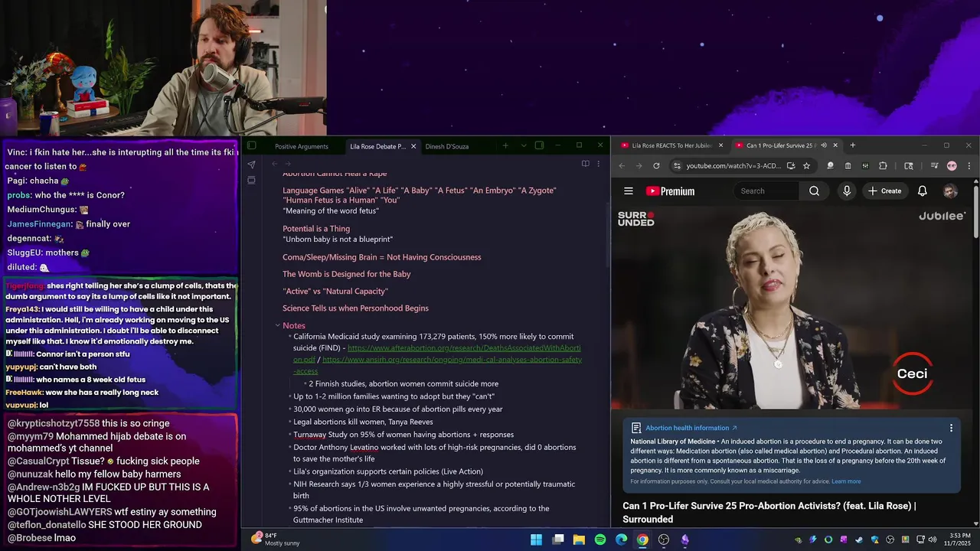Click the stacked-cards icon in Obsidian ribbon
980x551 pixels.
pos(251,181)
